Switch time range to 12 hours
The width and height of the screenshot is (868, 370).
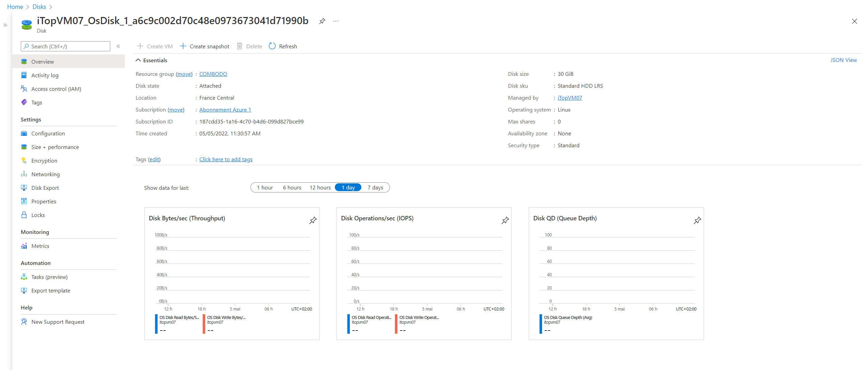(320, 187)
